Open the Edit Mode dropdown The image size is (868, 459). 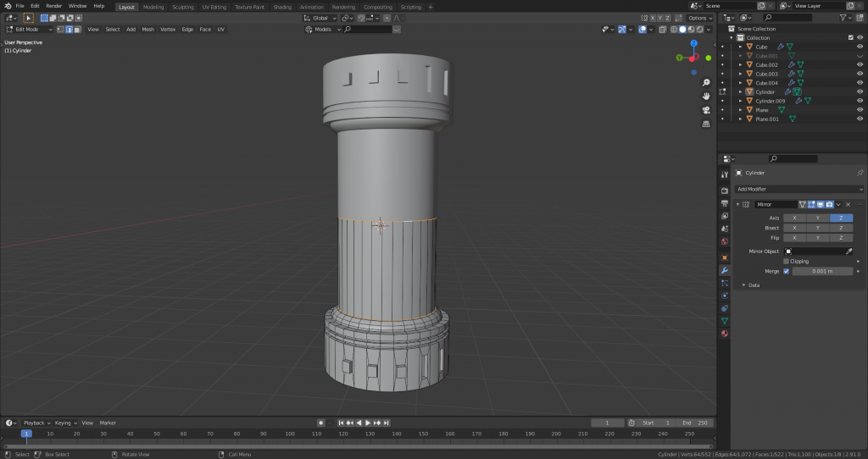(x=29, y=30)
